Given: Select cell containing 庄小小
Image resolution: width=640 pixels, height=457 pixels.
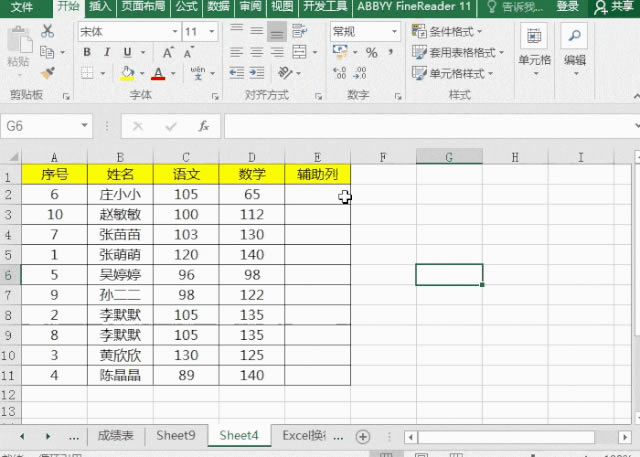Looking at the screenshot, I should pyautogui.click(x=120, y=194).
